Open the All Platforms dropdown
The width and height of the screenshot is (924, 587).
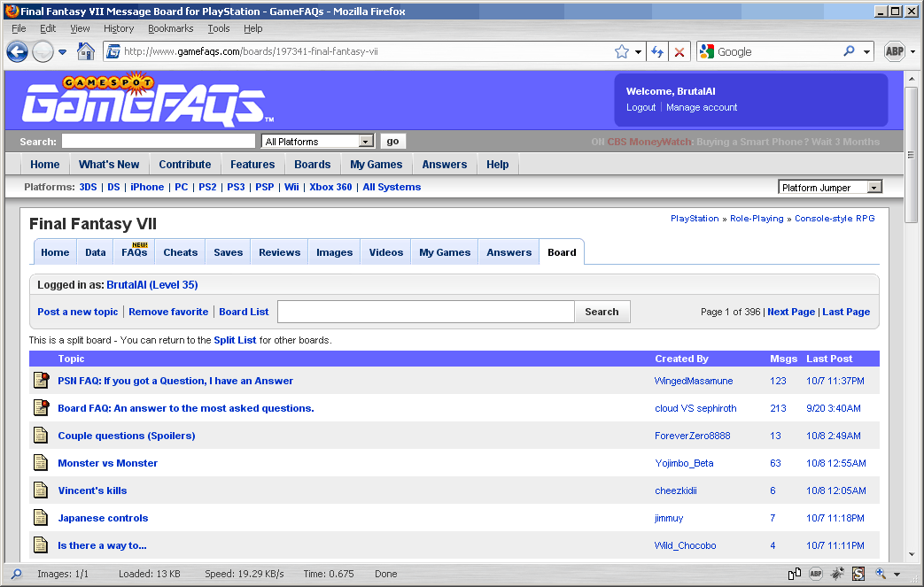point(316,141)
